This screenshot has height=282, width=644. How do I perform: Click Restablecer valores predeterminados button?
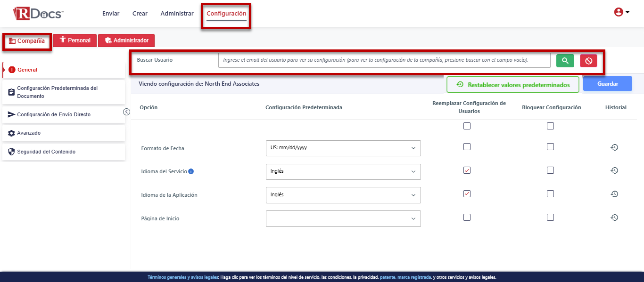pos(513,85)
